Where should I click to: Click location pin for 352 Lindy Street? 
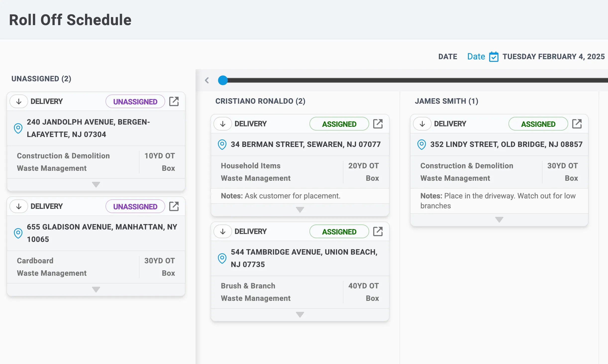point(421,144)
